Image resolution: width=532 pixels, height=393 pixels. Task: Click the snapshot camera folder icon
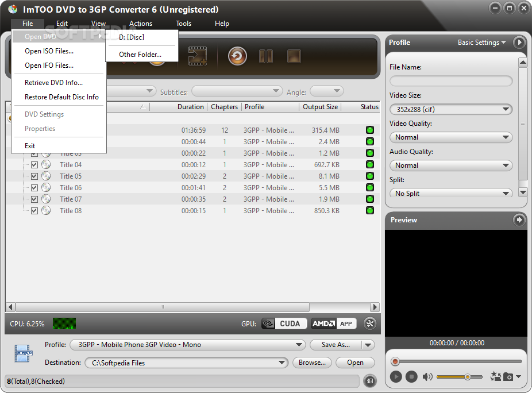[x=508, y=376]
